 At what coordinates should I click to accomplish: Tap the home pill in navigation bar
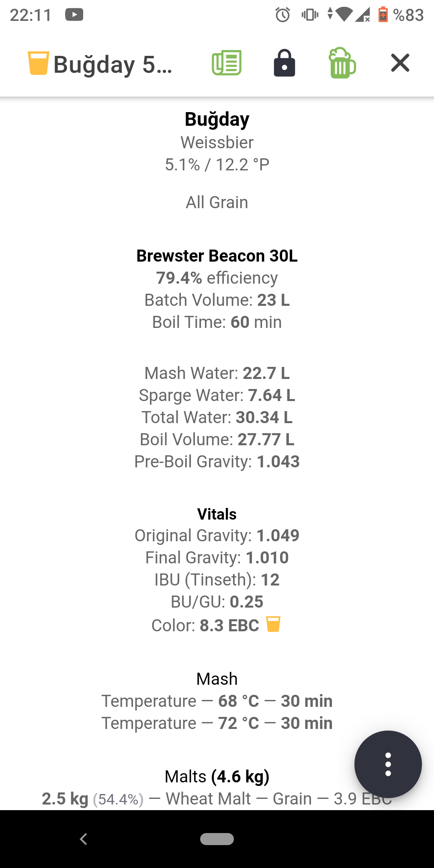(217, 839)
